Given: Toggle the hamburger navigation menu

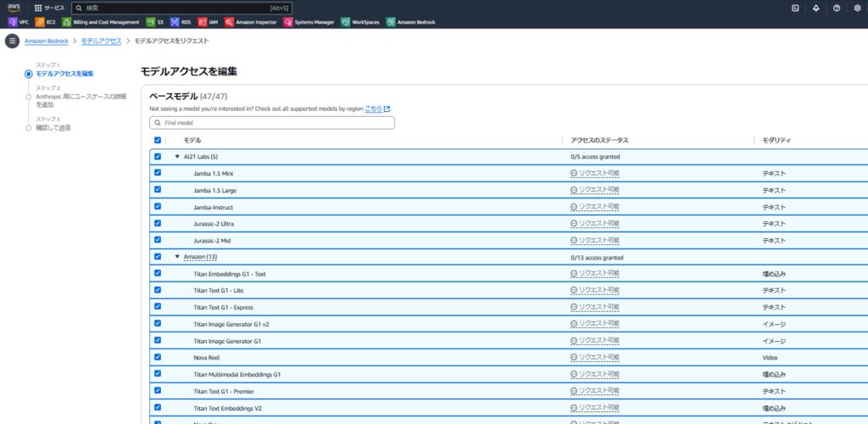Looking at the screenshot, I should click(x=12, y=41).
